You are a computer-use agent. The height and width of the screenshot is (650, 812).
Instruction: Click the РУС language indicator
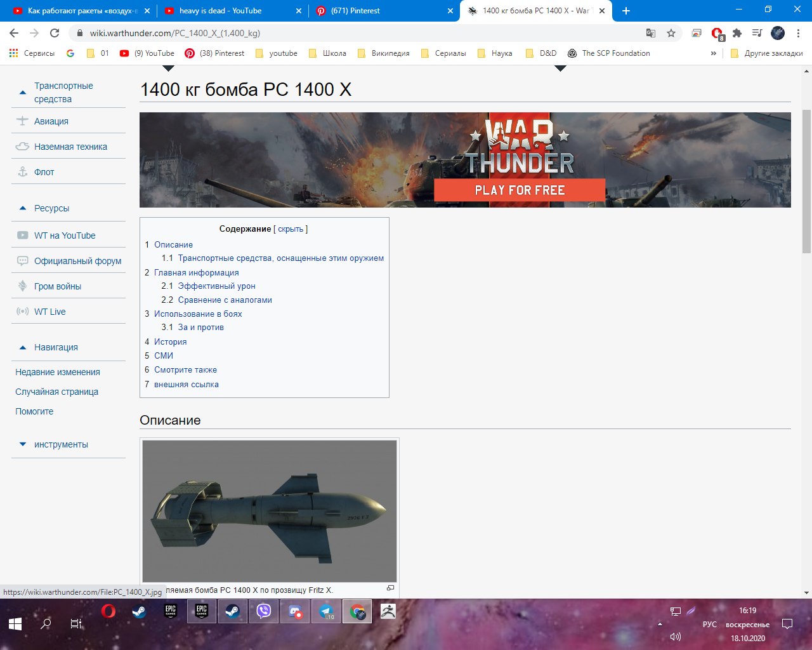pos(710,624)
